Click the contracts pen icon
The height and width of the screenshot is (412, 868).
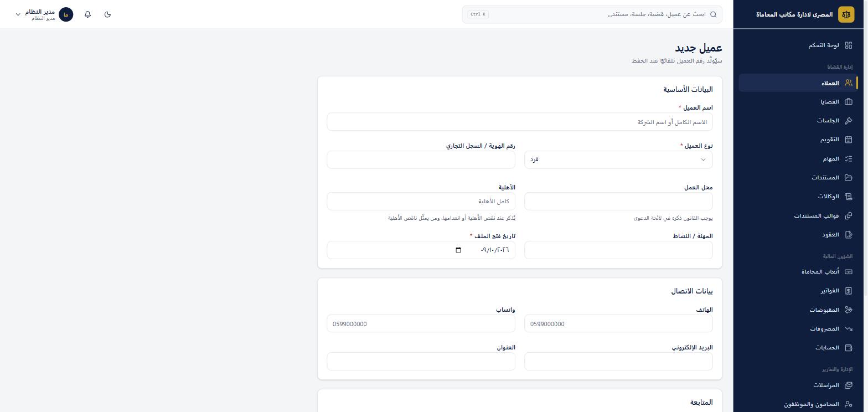(x=849, y=235)
